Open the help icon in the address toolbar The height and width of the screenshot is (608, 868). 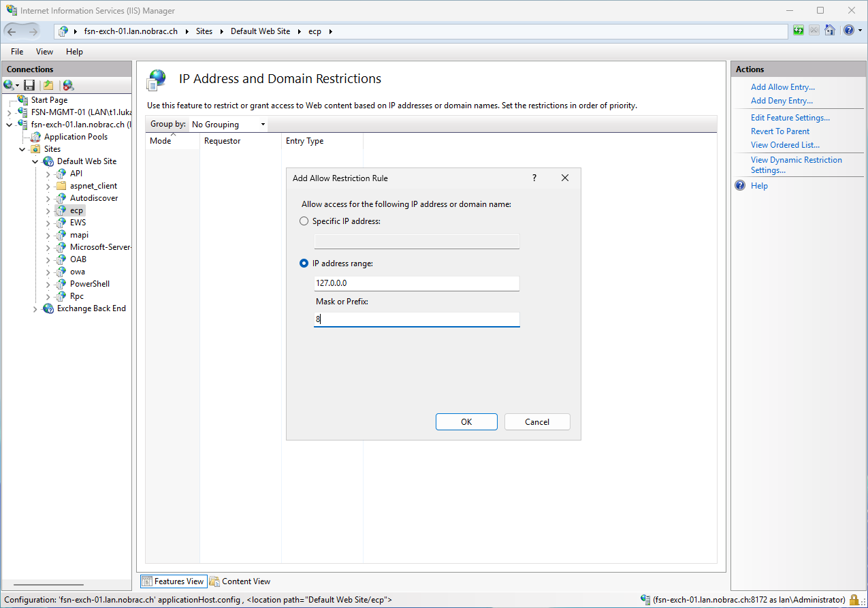[849, 31]
